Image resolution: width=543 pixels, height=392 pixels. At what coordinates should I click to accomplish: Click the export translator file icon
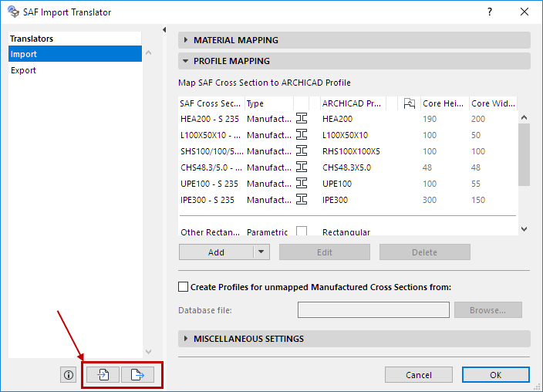pyautogui.click(x=137, y=375)
